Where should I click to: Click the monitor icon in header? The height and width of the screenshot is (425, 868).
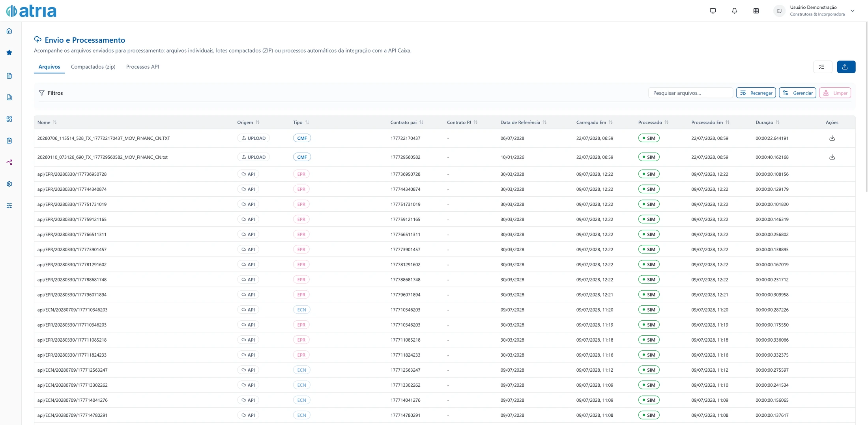(x=713, y=11)
